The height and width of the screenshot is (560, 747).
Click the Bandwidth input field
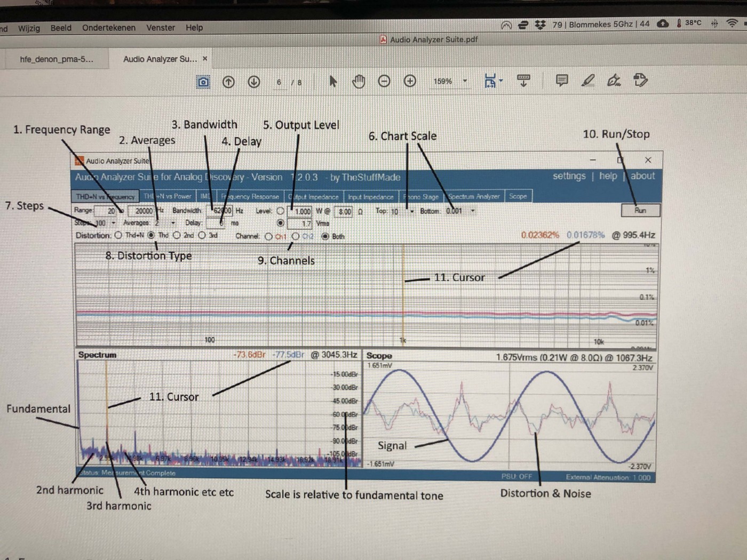click(220, 211)
